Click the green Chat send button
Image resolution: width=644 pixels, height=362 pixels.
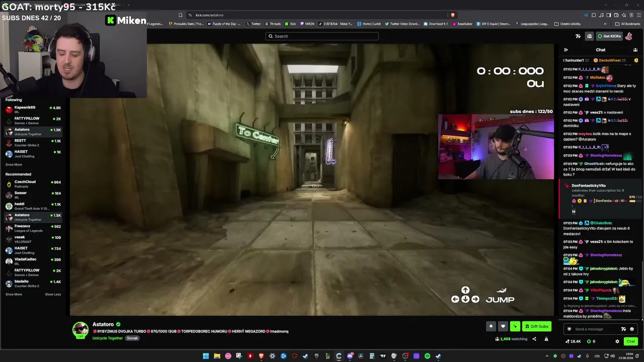pyautogui.click(x=630, y=341)
